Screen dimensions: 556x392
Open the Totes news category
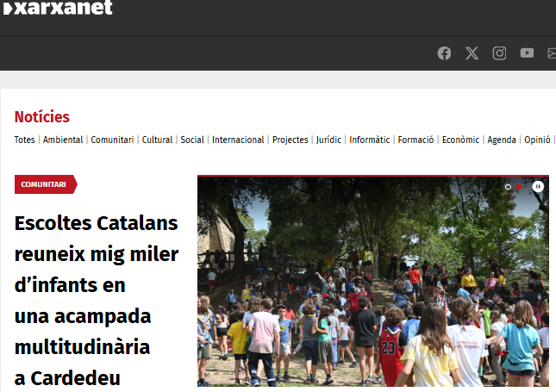pyautogui.click(x=24, y=140)
